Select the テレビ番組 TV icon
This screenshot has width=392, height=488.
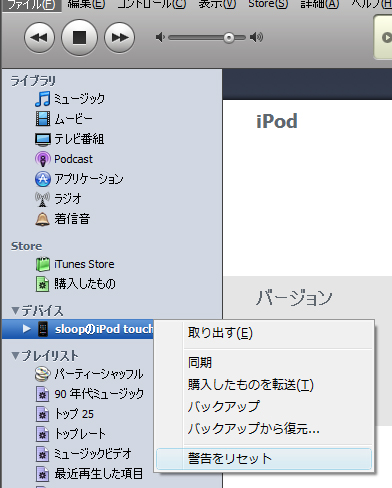pyautogui.click(x=43, y=139)
